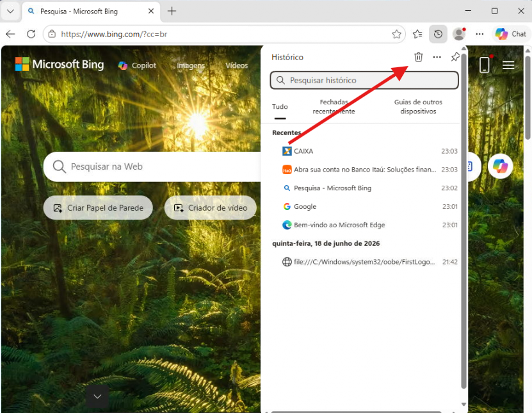Reload the current page

coord(31,34)
